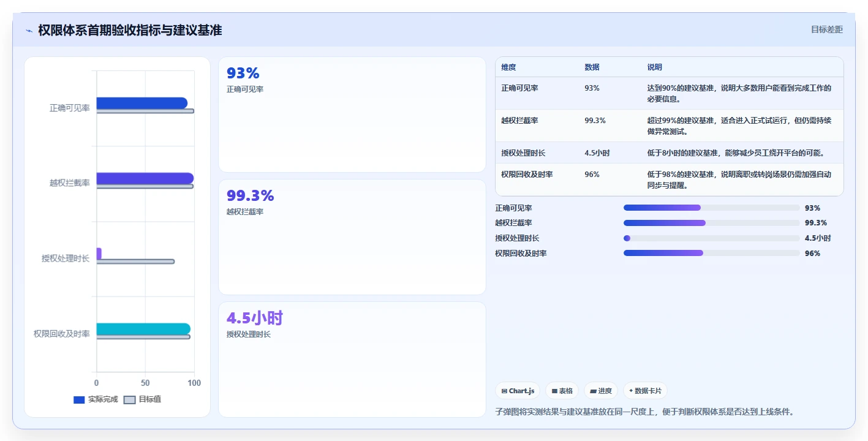Click the 96% progress list value
Image resolution: width=868 pixels, height=441 pixels.
[x=812, y=254]
